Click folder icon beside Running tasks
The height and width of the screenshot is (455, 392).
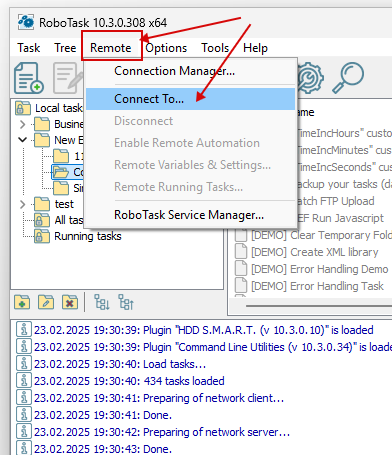[42, 236]
